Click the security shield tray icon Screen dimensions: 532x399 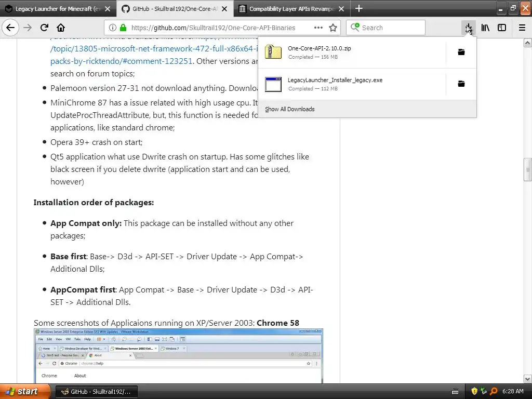474,391
